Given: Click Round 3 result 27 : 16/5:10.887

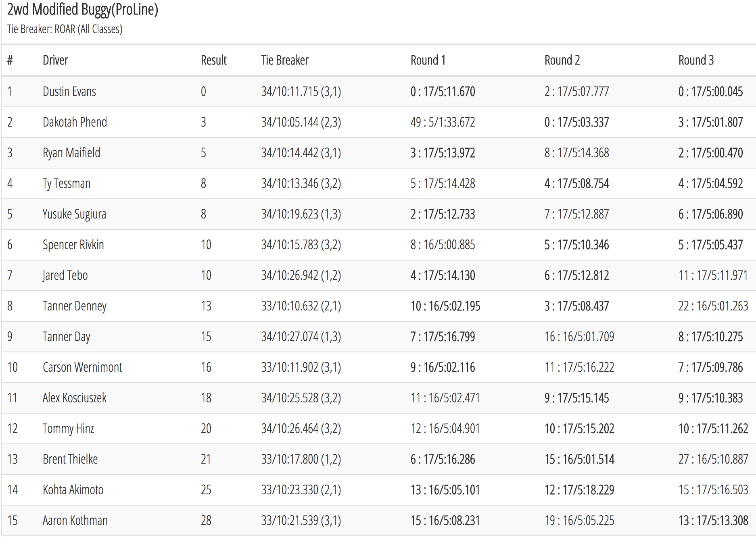Looking at the screenshot, I should (713, 459).
